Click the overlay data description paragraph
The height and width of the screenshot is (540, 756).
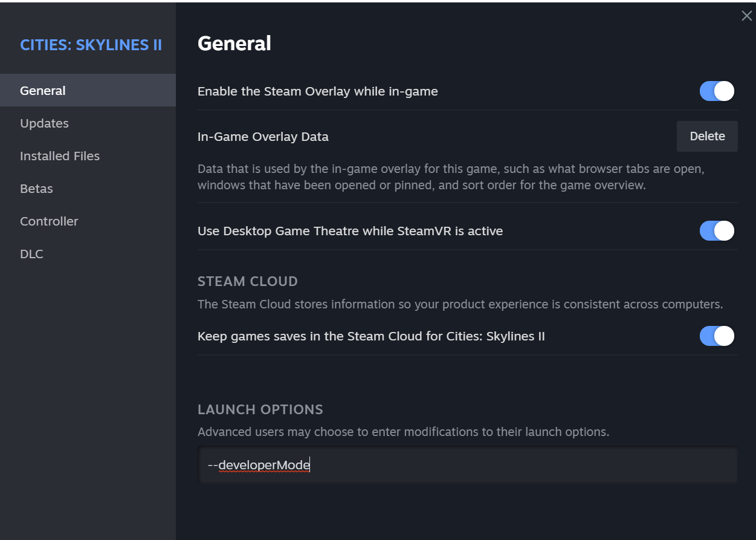[451, 177]
